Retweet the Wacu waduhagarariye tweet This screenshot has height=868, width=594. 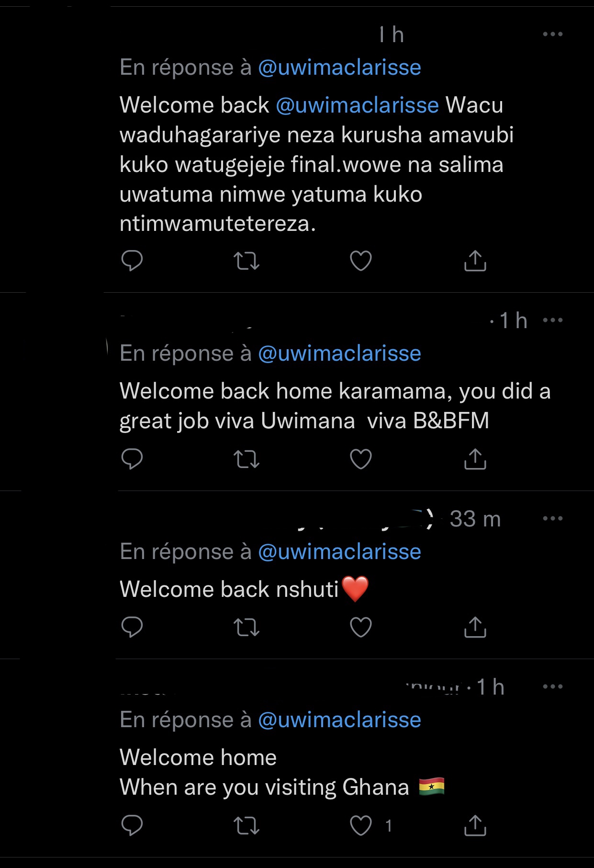click(x=247, y=261)
